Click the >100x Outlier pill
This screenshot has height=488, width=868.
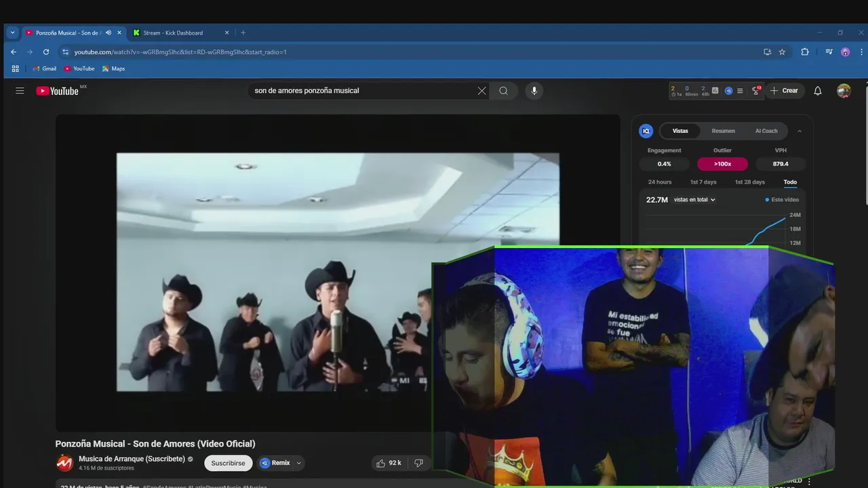(722, 164)
